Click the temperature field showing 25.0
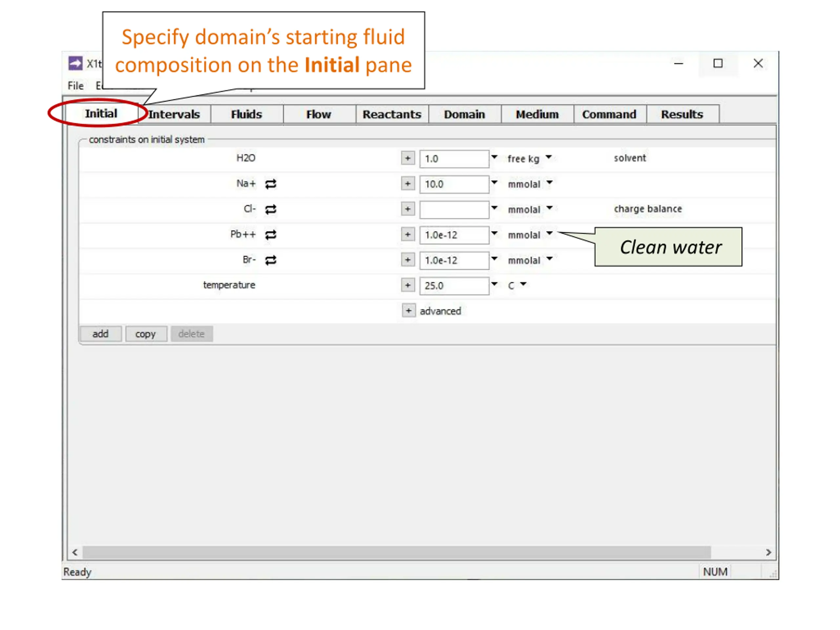The width and height of the screenshot is (840, 630). [454, 286]
